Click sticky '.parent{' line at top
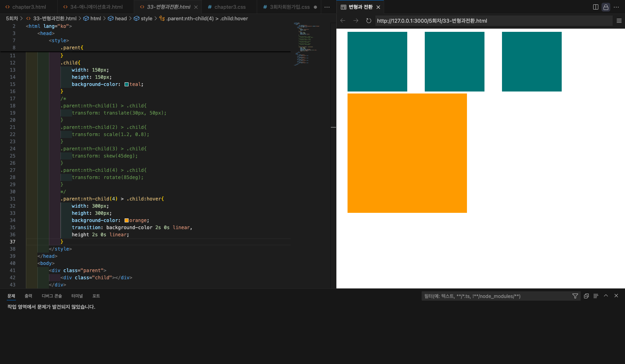The image size is (625, 364). 72,48
